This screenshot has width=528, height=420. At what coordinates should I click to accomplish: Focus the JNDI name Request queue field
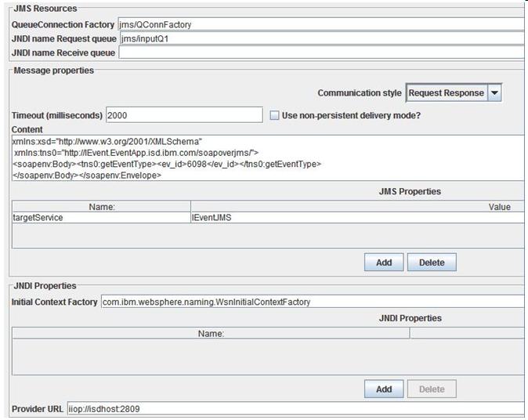321,38
